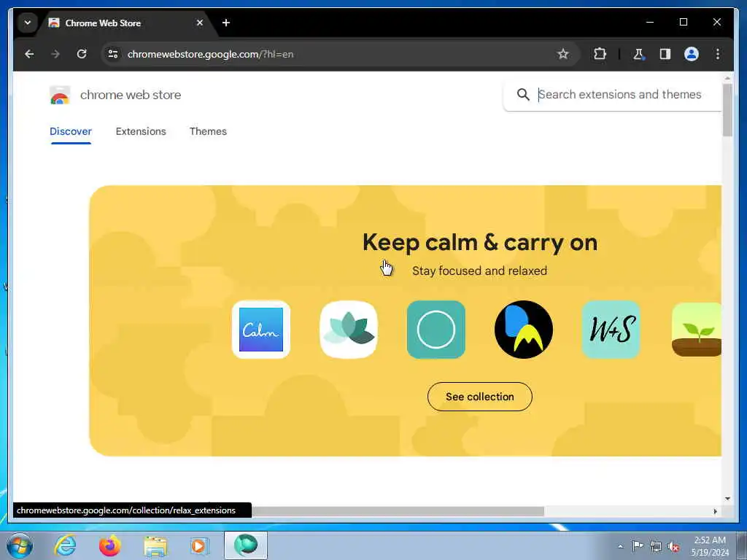Screen dimensions: 747x560
Task: Close the Chrome Web Store tab
Action: (x=200, y=23)
